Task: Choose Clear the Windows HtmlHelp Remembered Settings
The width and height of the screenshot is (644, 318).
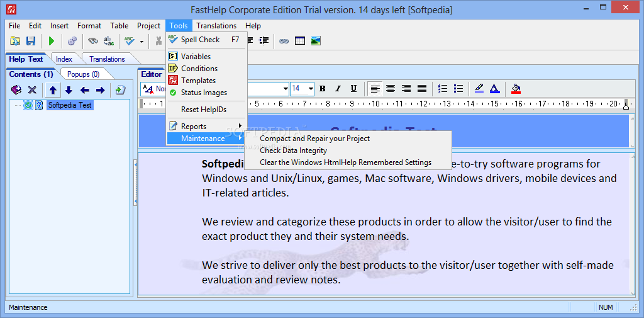Action: coord(348,162)
